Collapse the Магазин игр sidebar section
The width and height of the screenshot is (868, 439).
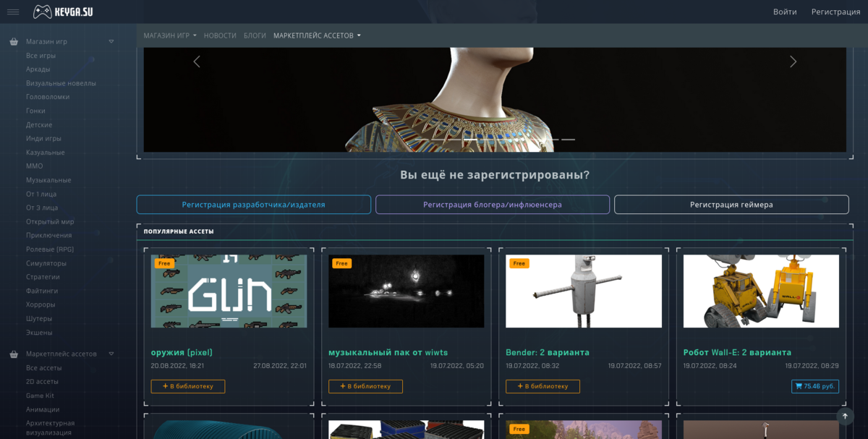tap(111, 41)
